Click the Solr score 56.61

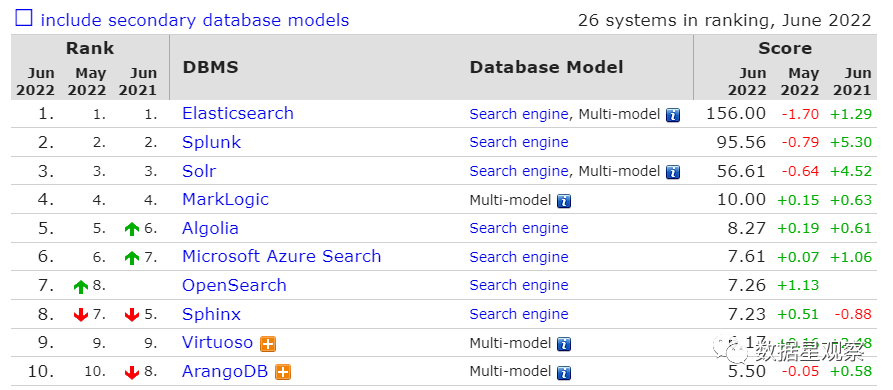(741, 171)
